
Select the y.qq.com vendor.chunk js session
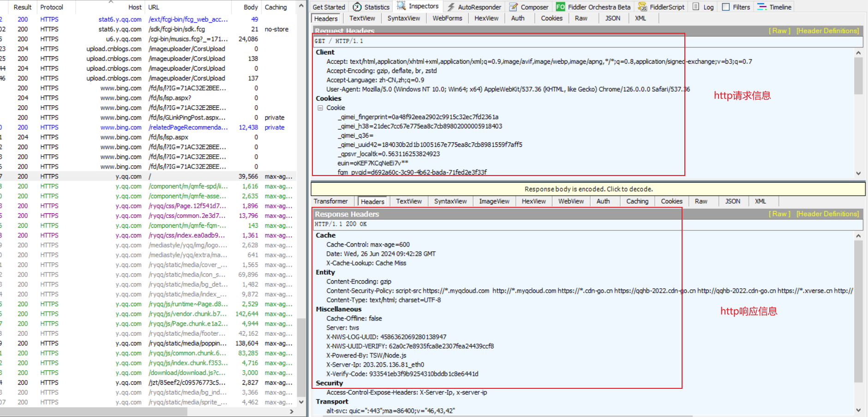point(187,314)
